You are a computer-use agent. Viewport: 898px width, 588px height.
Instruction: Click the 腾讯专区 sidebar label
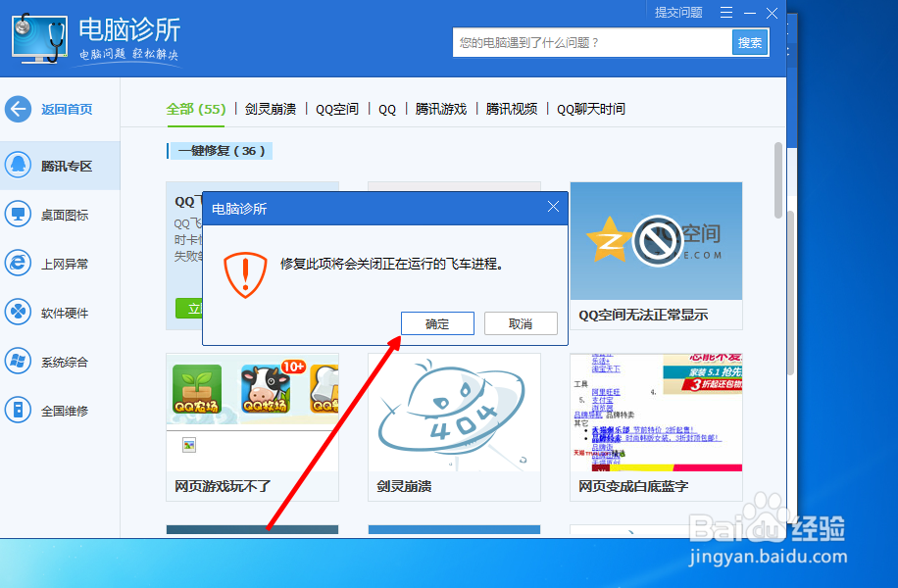(67, 166)
